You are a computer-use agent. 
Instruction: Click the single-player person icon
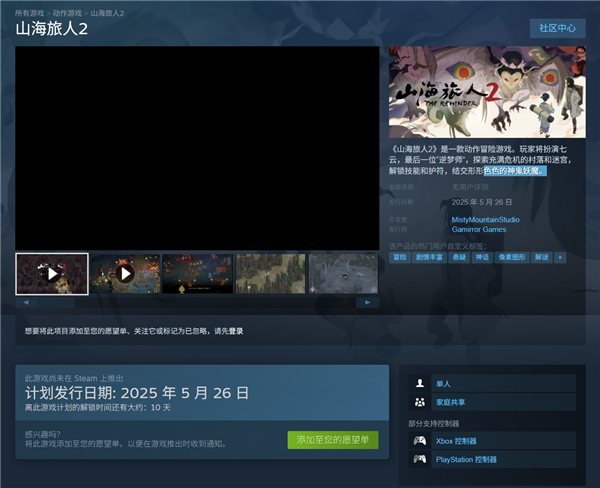point(420,383)
